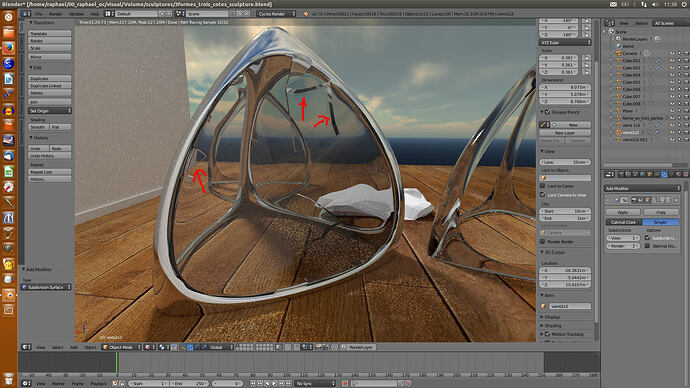The height and width of the screenshot is (388, 690).
Task: Open the Object Mode dropdown
Action: pyautogui.click(x=122, y=347)
